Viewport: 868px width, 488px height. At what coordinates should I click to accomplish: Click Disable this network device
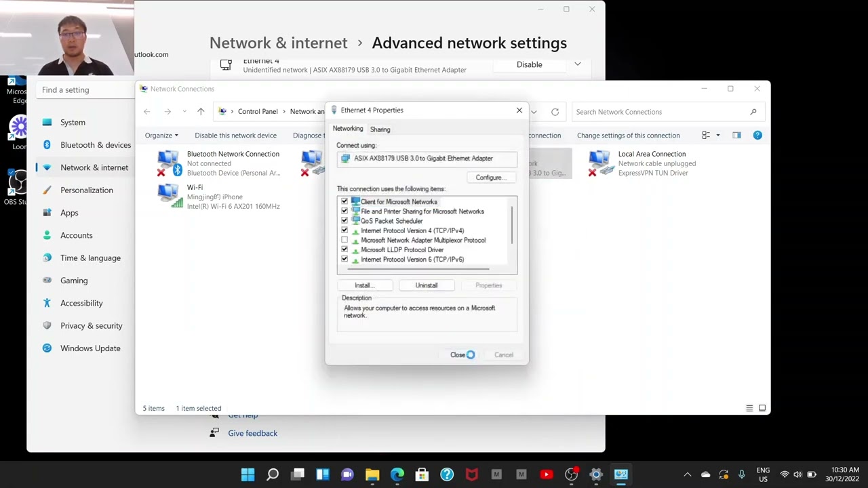[x=235, y=136]
